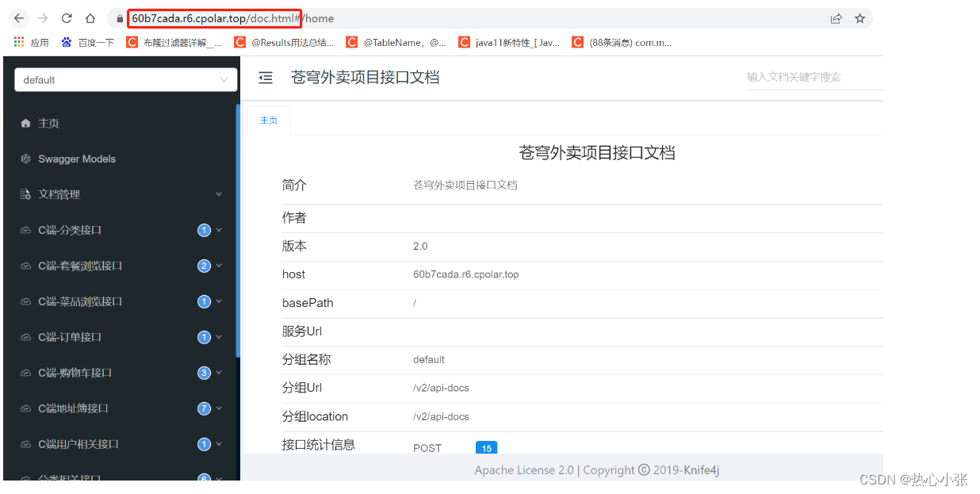Click the cloud icon beside C端-套餐浏览接口
The width and height of the screenshot is (980, 494).
pyautogui.click(x=25, y=266)
